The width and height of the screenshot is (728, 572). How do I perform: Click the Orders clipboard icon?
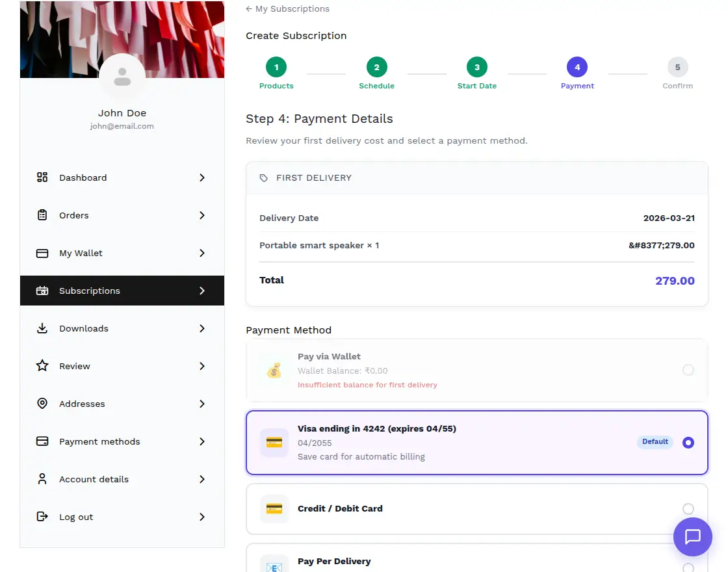pos(42,215)
